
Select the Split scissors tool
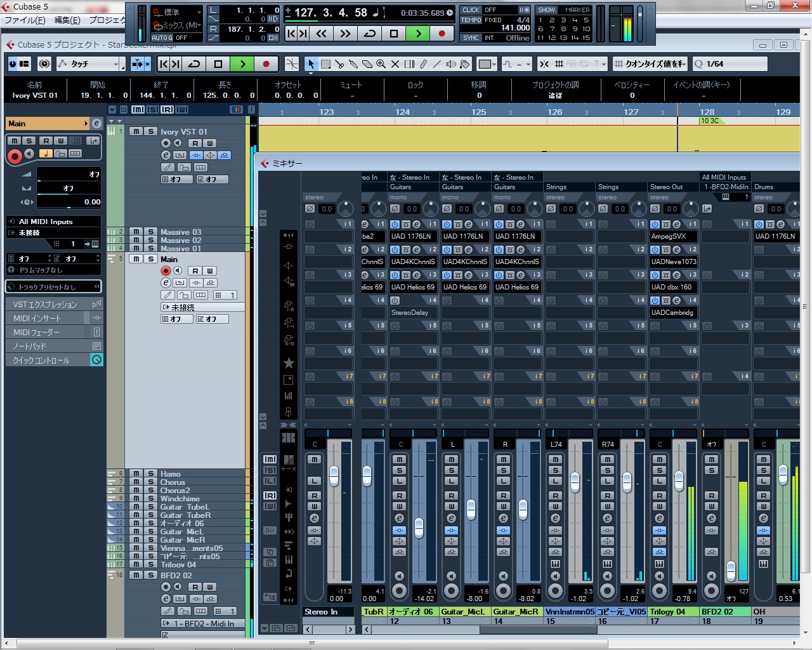click(x=339, y=64)
